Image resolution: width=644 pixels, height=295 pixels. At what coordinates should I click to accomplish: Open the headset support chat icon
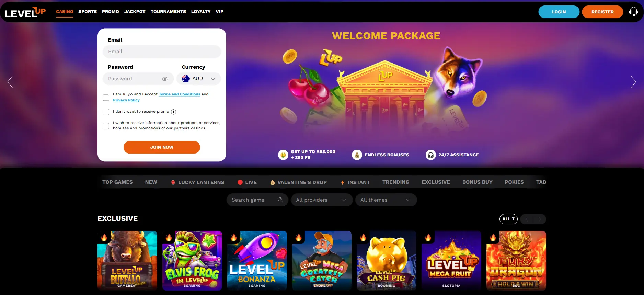(633, 12)
